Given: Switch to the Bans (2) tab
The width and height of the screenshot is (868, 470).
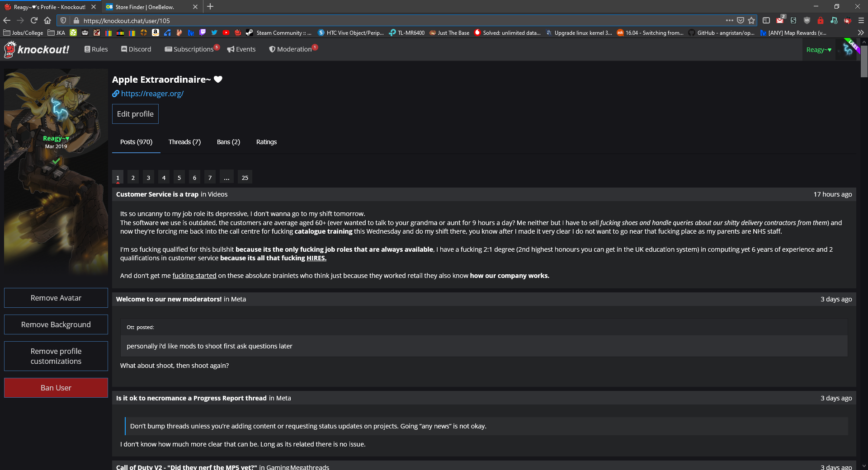Looking at the screenshot, I should tap(228, 142).
